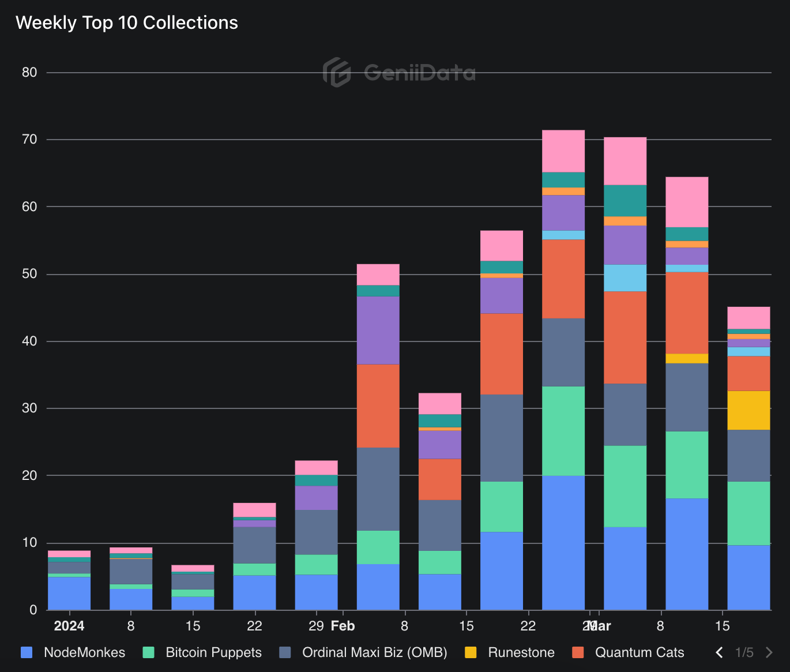Click the Weekly Top 10 Collections title
Screen dimensions: 790x672
tap(127, 22)
